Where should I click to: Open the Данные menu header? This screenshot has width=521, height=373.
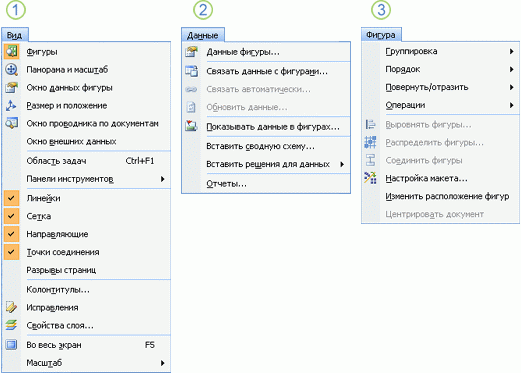(203, 35)
